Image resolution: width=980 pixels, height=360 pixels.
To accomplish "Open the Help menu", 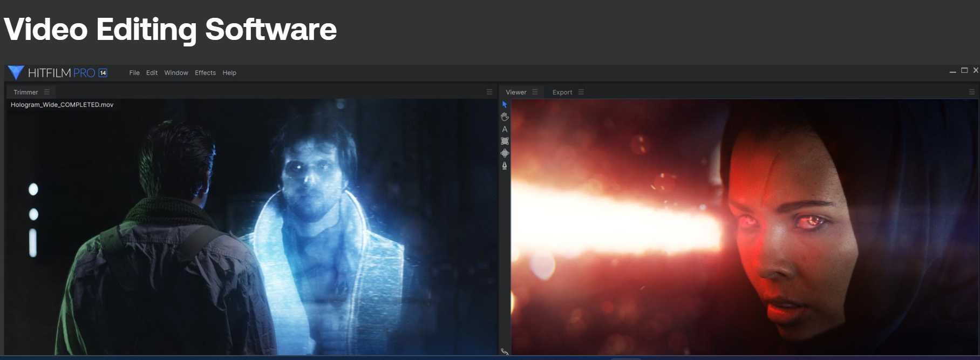I will tap(229, 73).
